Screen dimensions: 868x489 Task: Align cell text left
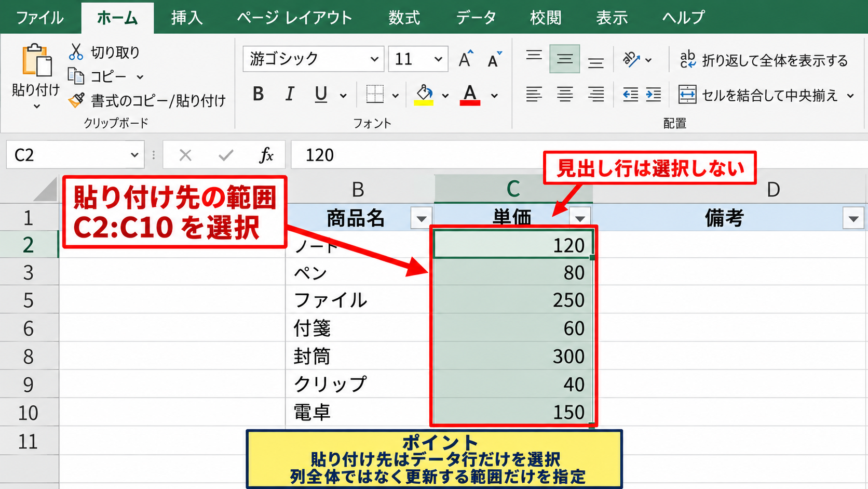[x=534, y=95]
